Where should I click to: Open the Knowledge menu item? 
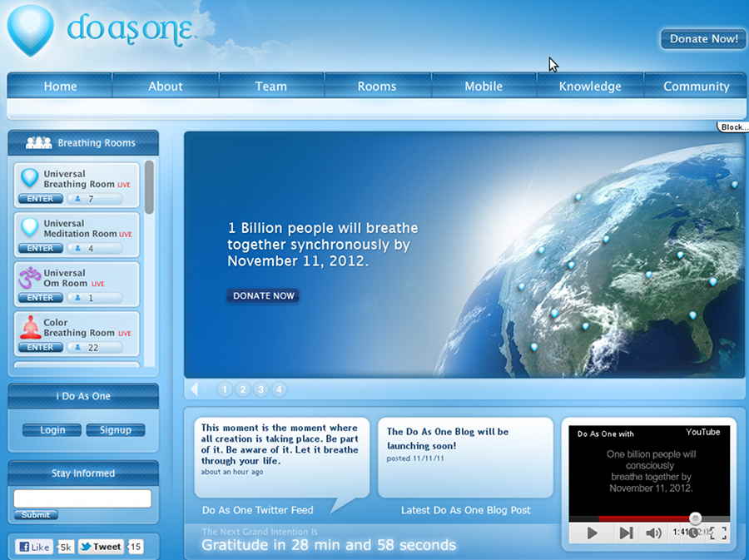[x=589, y=87]
